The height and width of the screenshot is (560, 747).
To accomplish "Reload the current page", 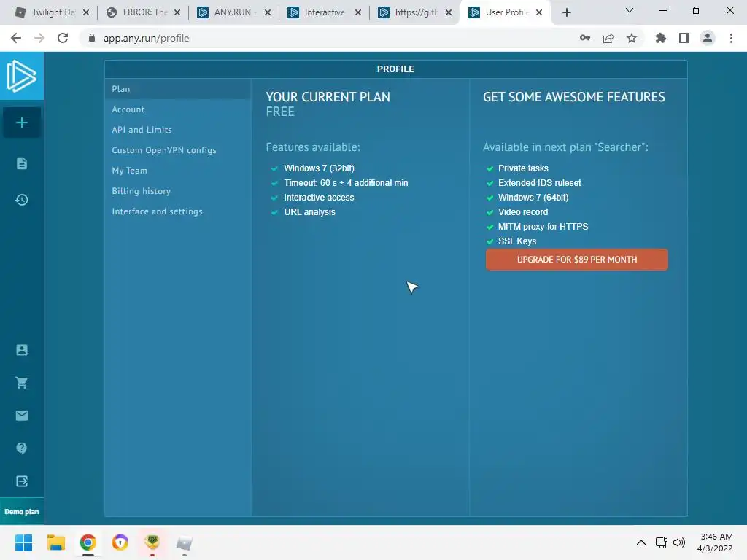I will pyautogui.click(x=63, y=38).
